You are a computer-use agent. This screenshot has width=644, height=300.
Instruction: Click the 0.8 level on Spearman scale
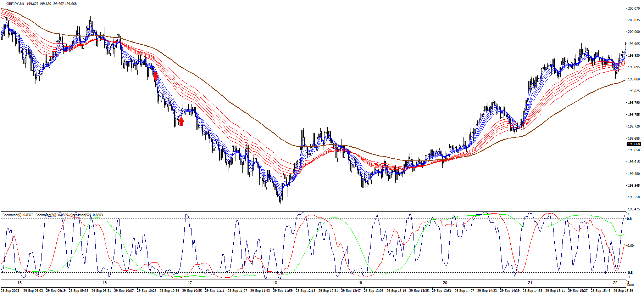click(629, 219)
